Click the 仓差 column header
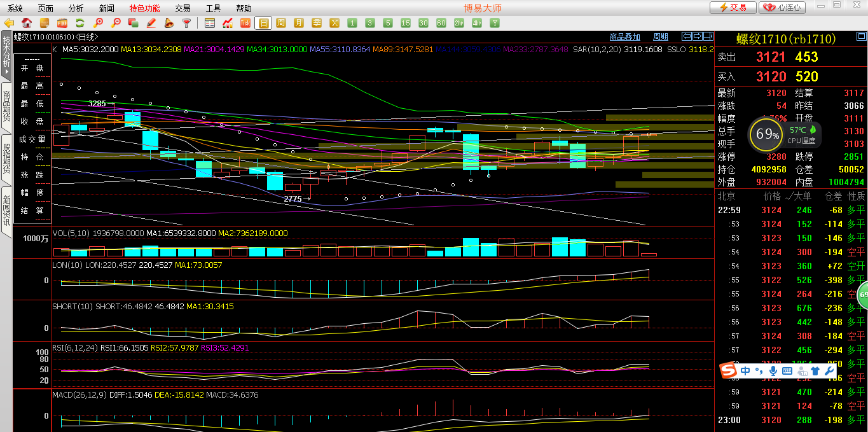This screenshot has width=868, height=432. [x=833, y=197]
